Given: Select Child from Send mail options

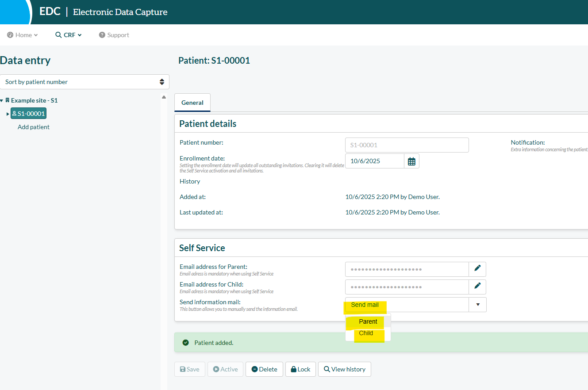Looking at the screenshot, I should point(366,333).
